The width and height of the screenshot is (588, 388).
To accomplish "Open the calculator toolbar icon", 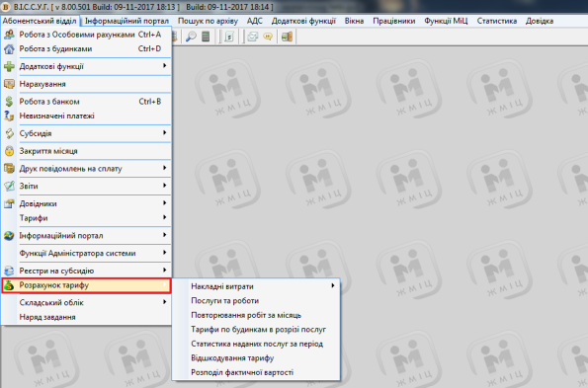I will coord(206,37).
